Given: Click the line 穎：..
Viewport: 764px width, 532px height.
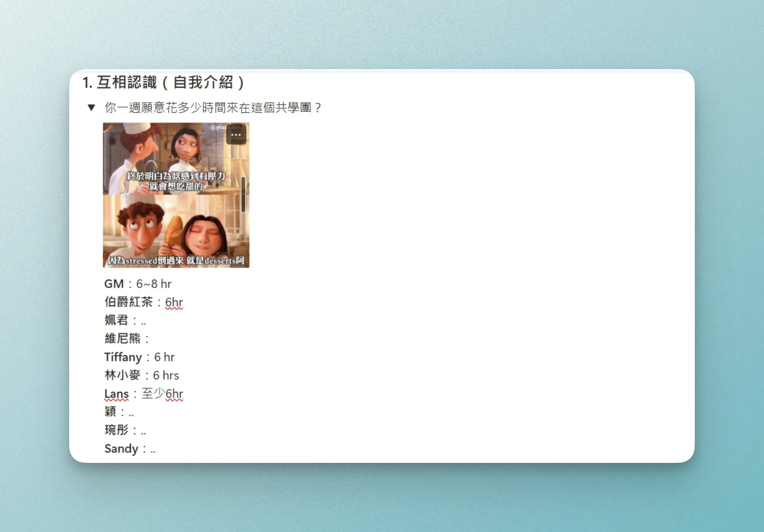Looking at the screenshot, I should click(x=119, y=412).
